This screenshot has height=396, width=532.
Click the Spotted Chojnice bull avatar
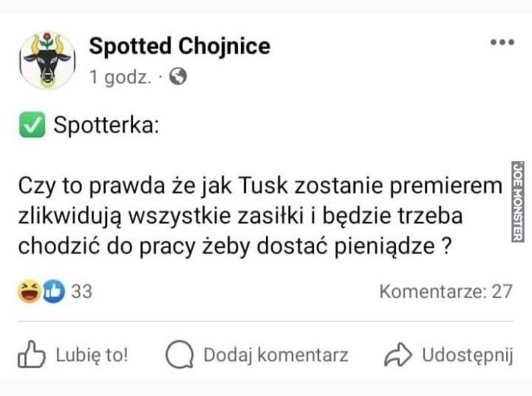[47, 60]
